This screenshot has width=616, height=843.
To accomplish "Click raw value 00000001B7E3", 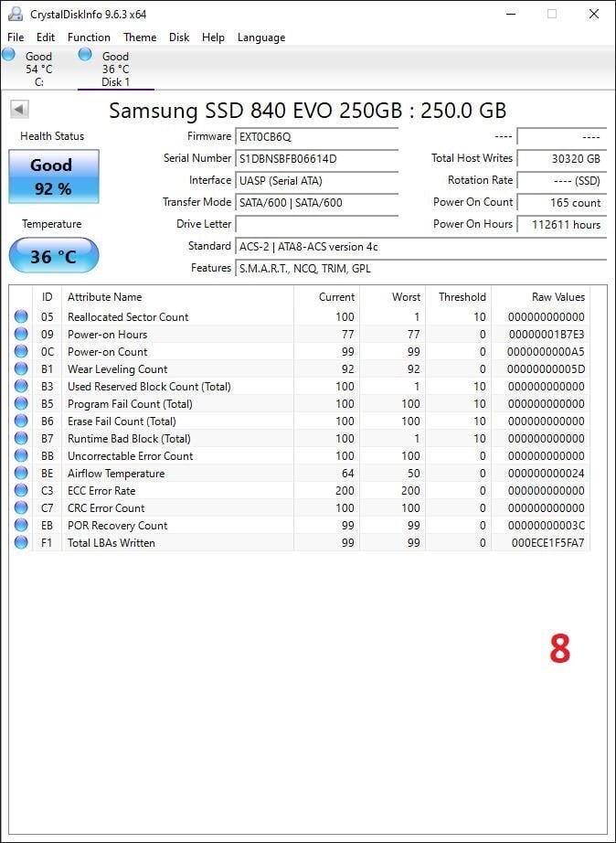I will pos(547,335).
